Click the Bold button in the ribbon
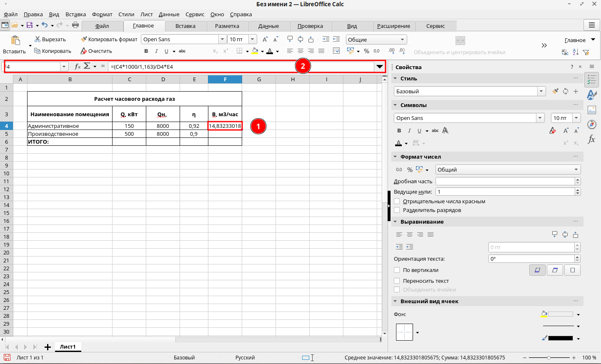 146,51
